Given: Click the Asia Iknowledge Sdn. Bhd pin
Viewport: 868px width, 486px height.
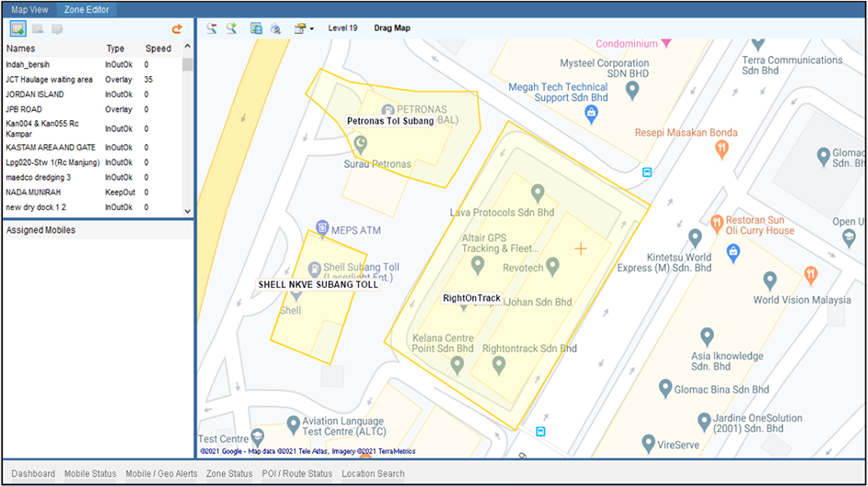Looking at the screenshot, I should tap(707, 337).
